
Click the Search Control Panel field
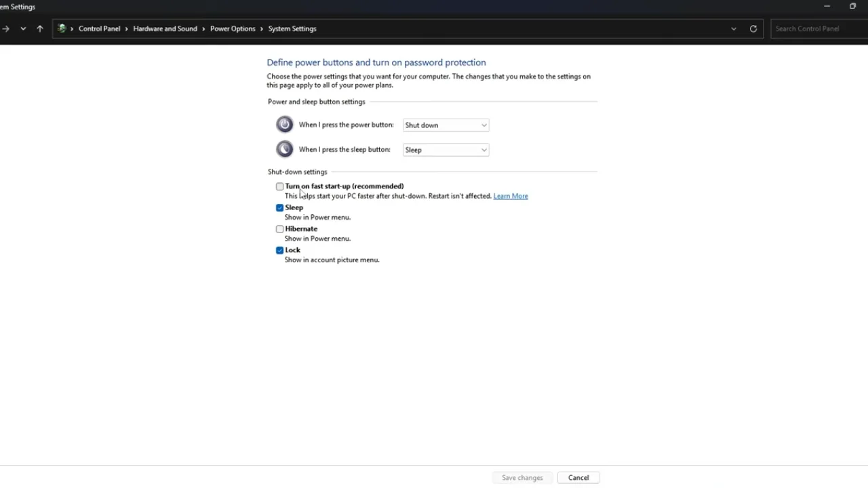(814, 28)
